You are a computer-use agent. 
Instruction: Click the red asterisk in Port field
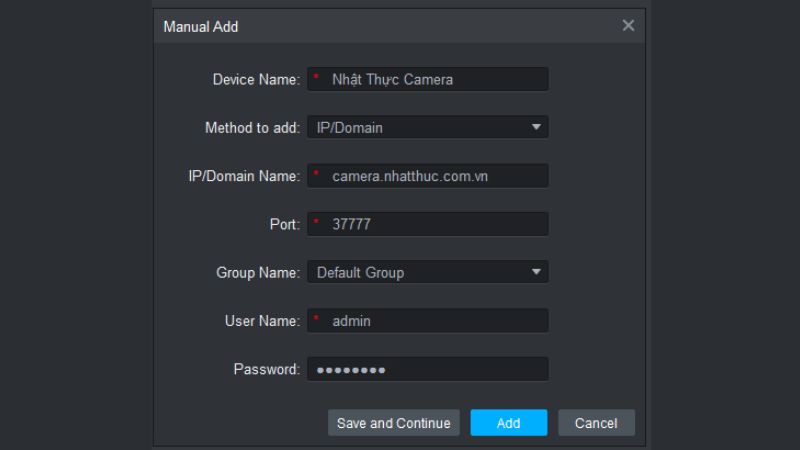[316, 224]
